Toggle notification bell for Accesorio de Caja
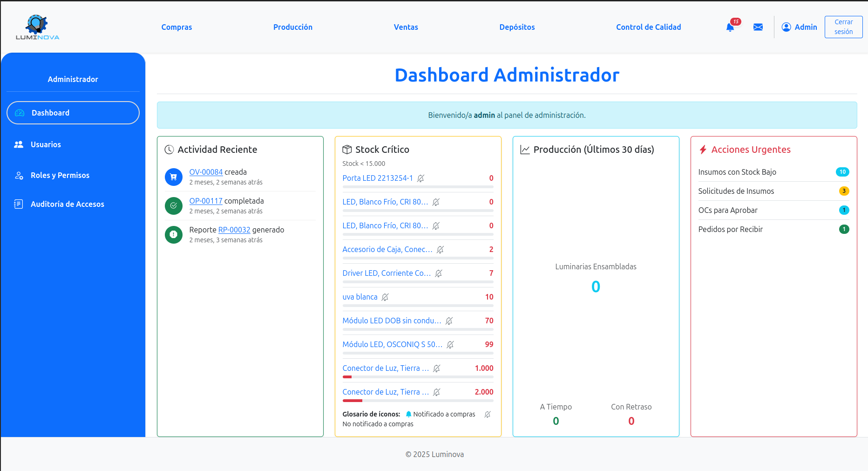 pos(440,250)
